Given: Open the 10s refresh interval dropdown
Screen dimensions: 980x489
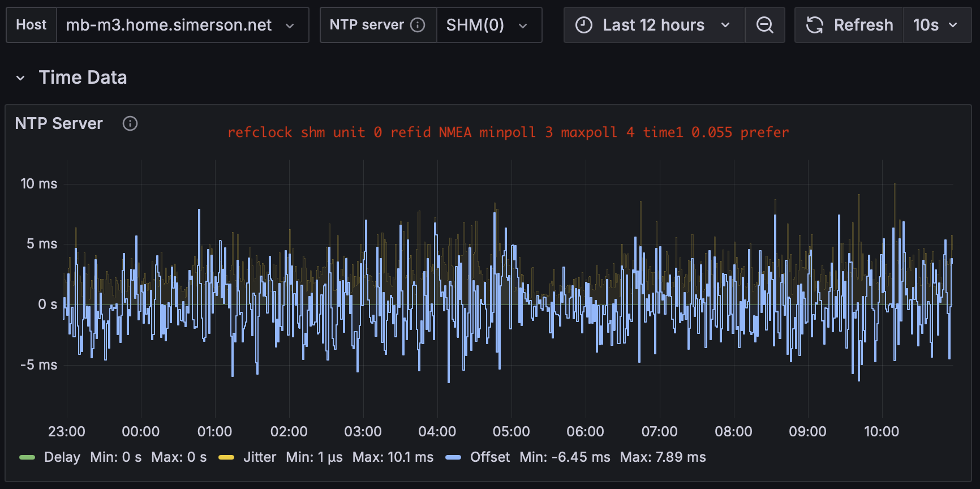Looking at the screenshot, I should pos(937,25).
